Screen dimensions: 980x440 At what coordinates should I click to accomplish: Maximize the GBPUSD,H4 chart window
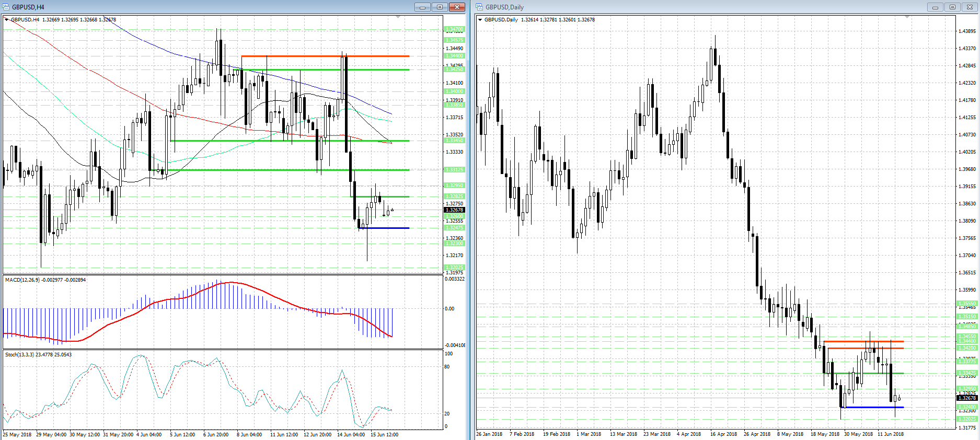point(440,7)
